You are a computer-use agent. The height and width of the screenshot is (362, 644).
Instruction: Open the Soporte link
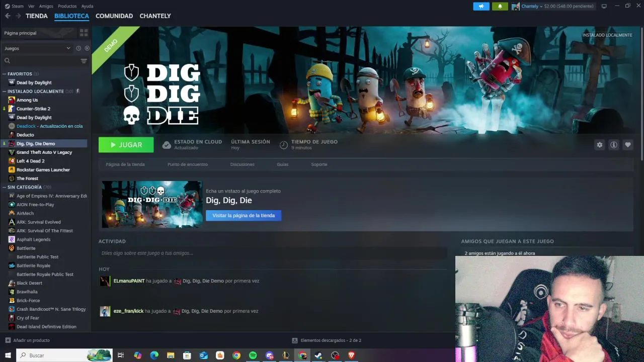point(319,164)
